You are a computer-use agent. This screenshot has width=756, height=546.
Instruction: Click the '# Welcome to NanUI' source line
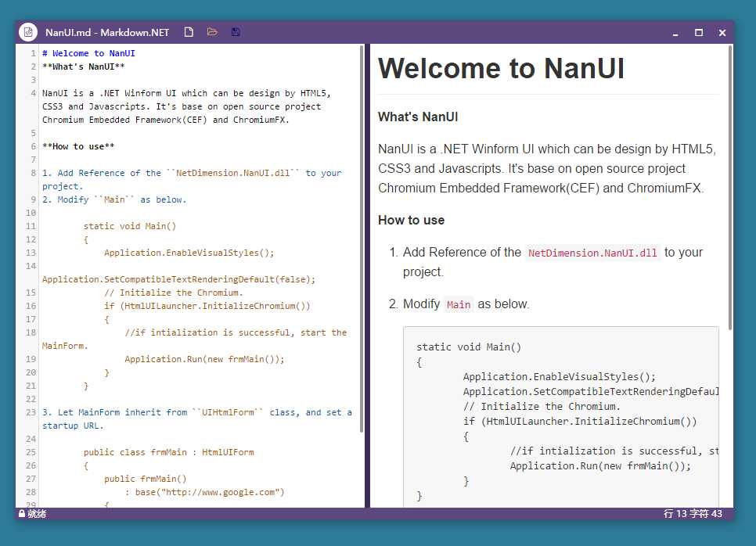[88, 53]
